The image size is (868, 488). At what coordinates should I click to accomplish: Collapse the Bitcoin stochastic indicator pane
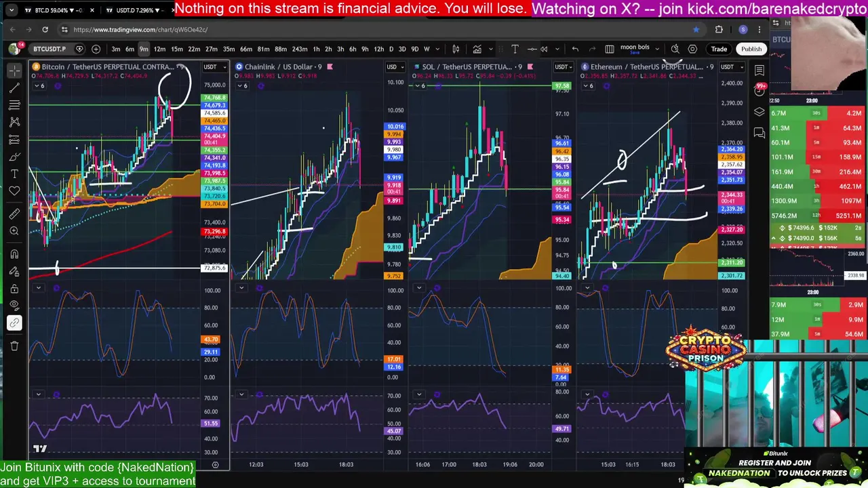pyautogui.click(x=39, y=288)
